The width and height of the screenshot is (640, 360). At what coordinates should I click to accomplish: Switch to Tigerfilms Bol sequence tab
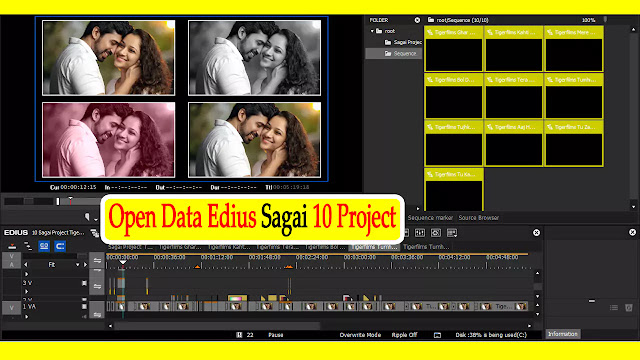click(325, 247)
